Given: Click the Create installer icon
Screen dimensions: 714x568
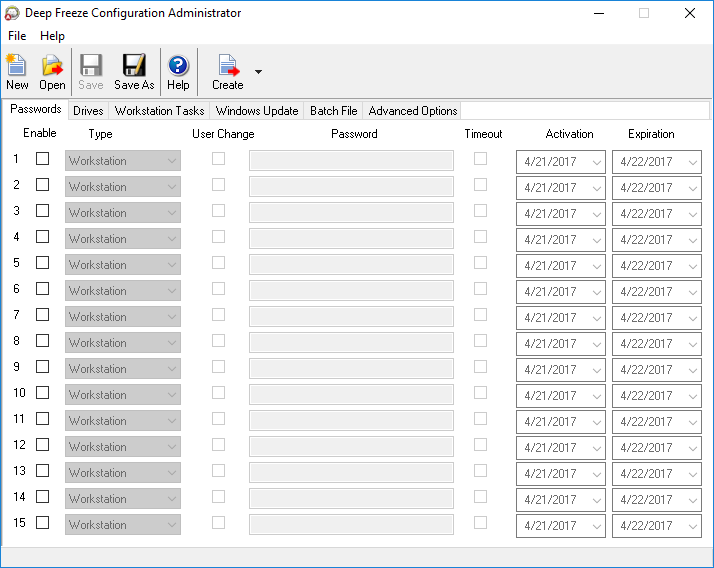Looking at the screenshot, I should pos(228,65).
